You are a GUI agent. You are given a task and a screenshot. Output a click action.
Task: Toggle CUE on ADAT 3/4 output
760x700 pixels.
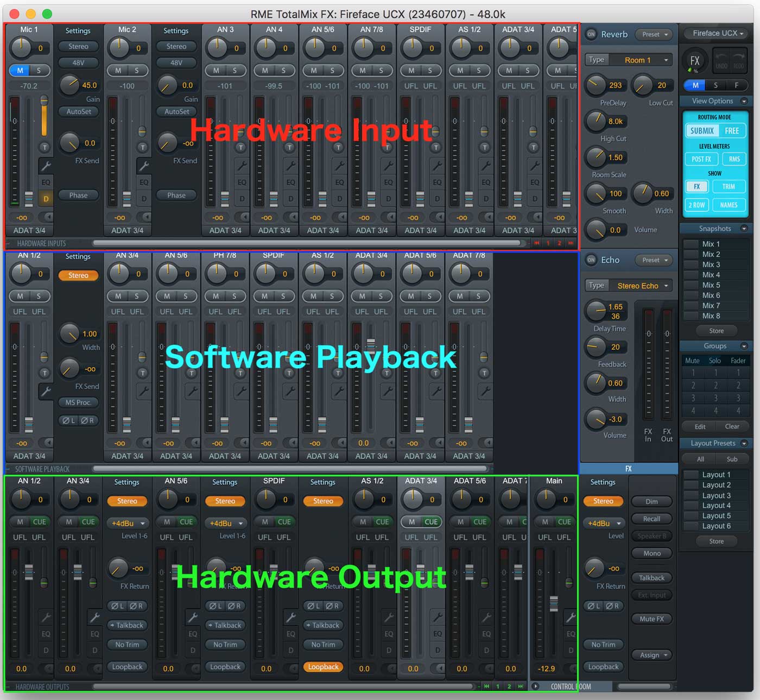tap(431, 522)
